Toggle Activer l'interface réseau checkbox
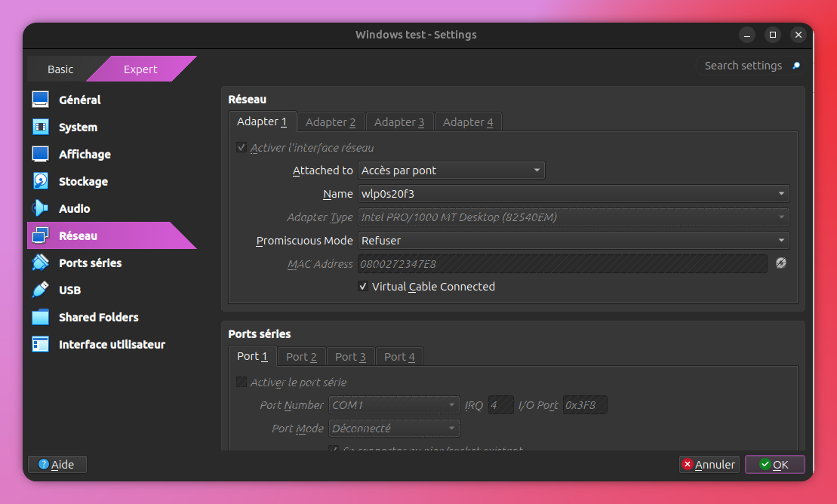This screenshot has height=504, width=837. [242, 148]
